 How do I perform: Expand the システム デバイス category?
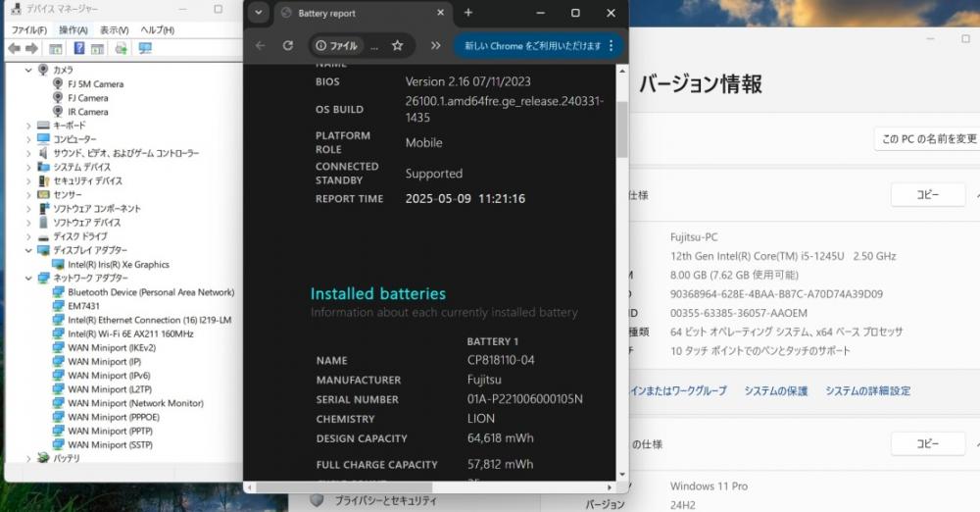(x=28, y=167)
